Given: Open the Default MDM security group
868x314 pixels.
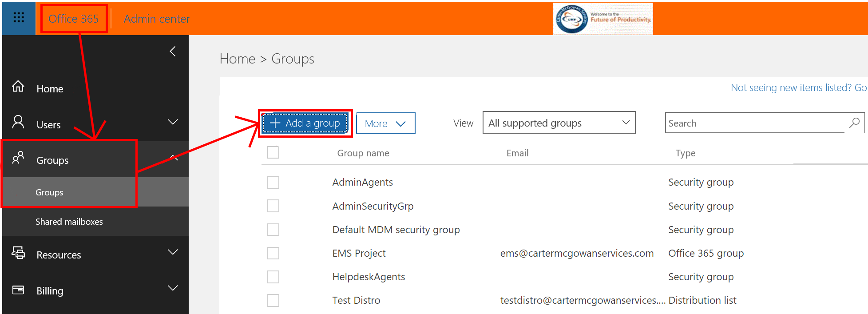Looking at the screenshot, I should [396, 230].
